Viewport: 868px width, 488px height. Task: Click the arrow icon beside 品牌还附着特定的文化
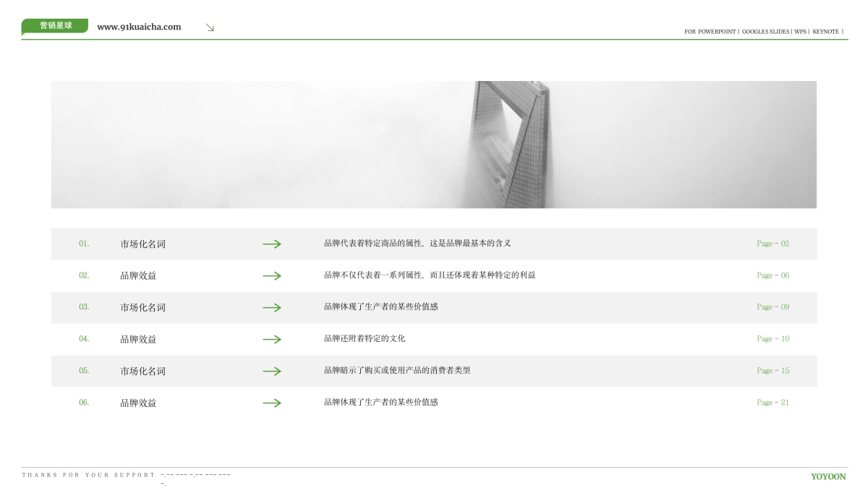[x=272, y=339]
